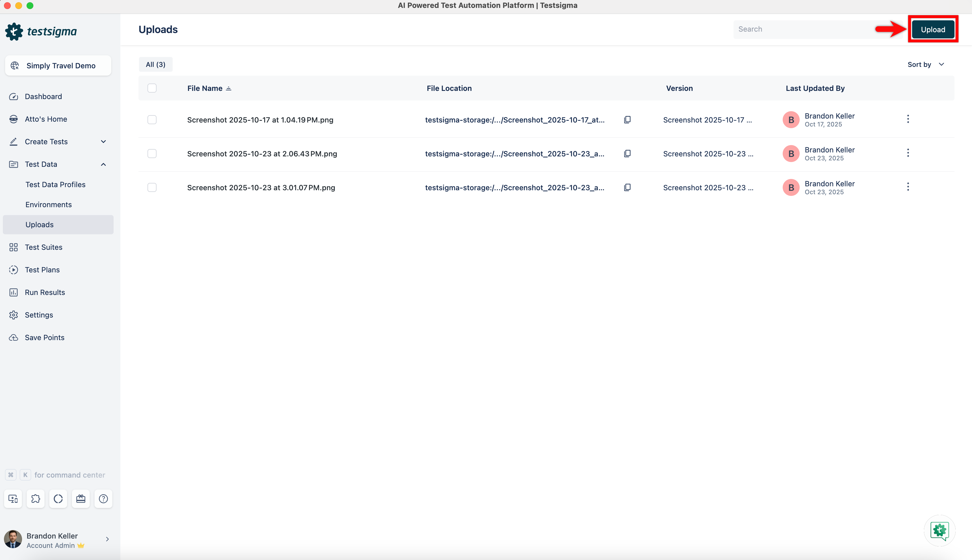
Task: Check the Screenshot 2025-10-17 at 1.04.19 PM row
Action: 152,120
